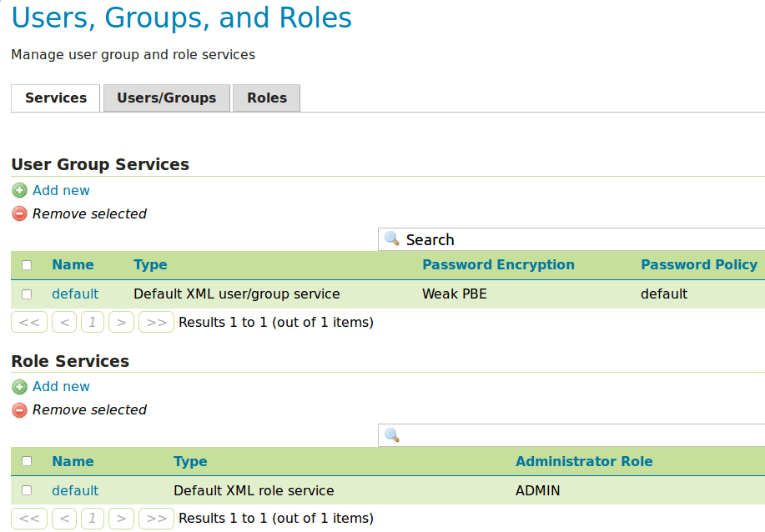Check checkbox next to the default user group service
This screenshot has height=532, width=765.
coord(26,294)
